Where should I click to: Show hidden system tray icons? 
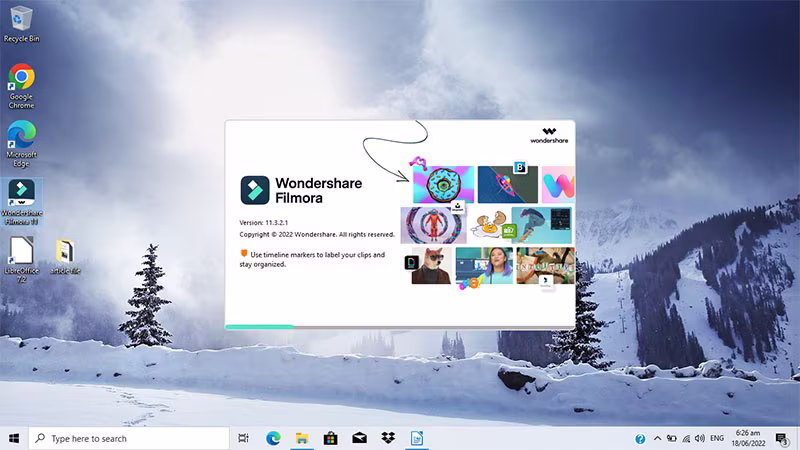(x=657, y=438)
